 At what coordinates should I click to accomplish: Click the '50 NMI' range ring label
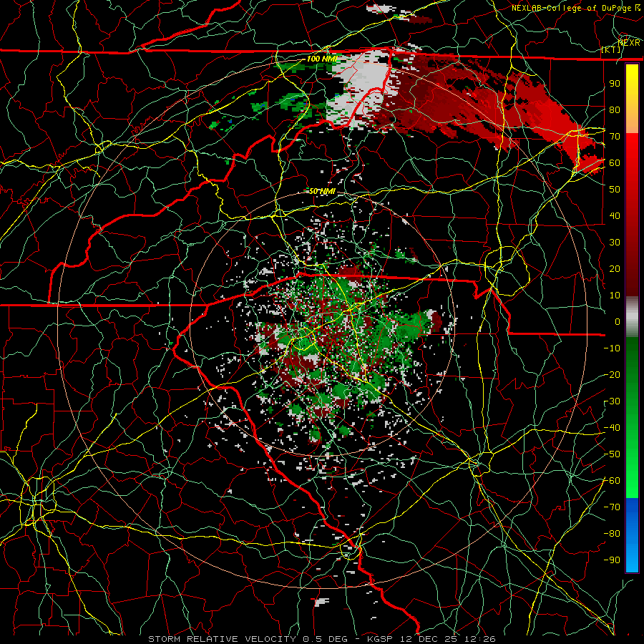coord(322,191)
